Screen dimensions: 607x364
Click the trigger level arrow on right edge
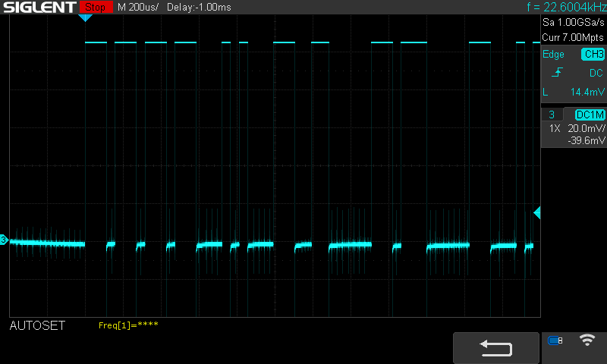[x=537, y=213]
